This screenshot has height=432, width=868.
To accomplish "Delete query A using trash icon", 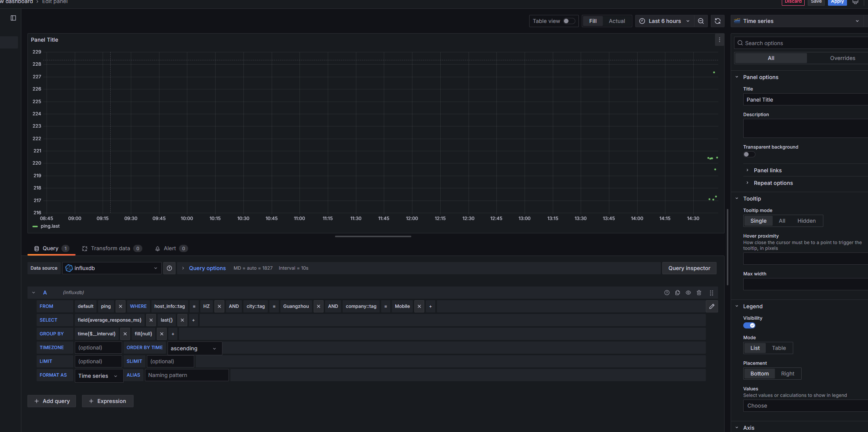I will 699,293.
